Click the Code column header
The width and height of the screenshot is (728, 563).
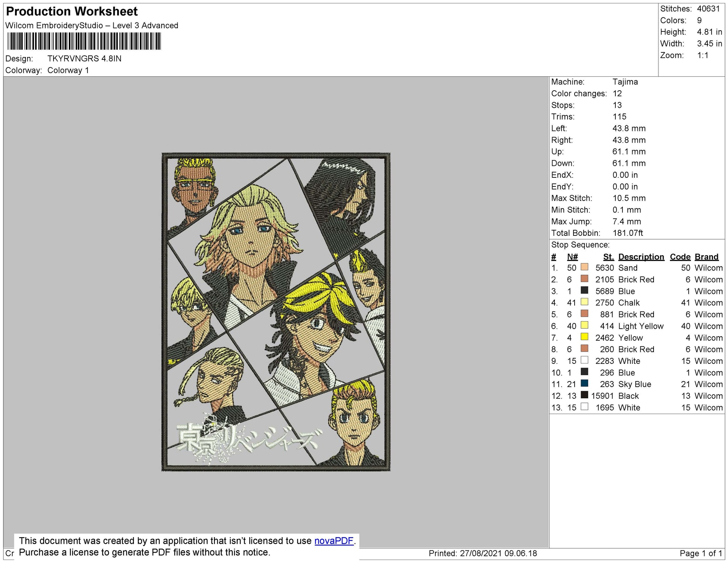(680, 257)
